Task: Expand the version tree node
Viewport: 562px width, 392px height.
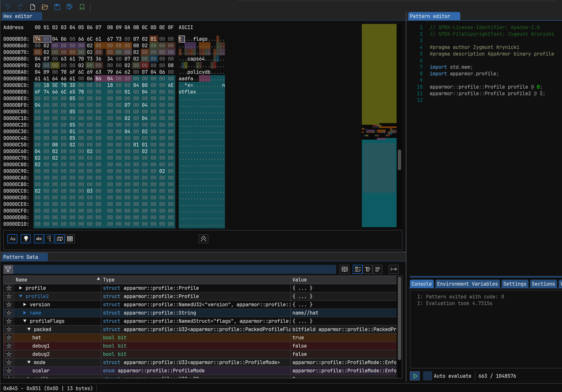Action: click(25, 305)
